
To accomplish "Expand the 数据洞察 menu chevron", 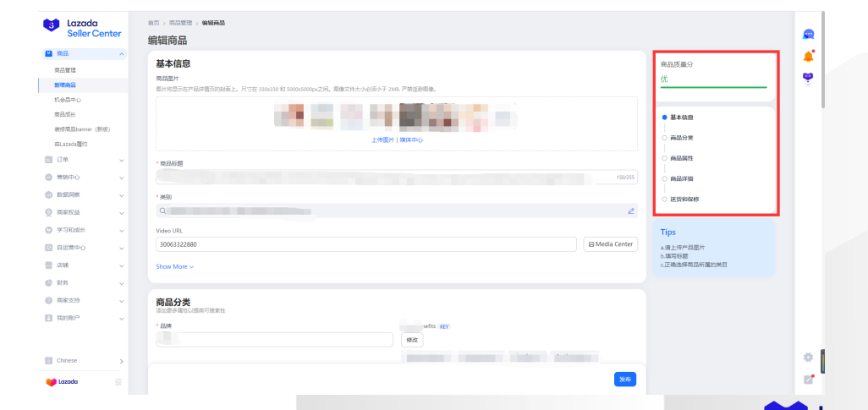I will pyautogui.click(x=121, y=195).
